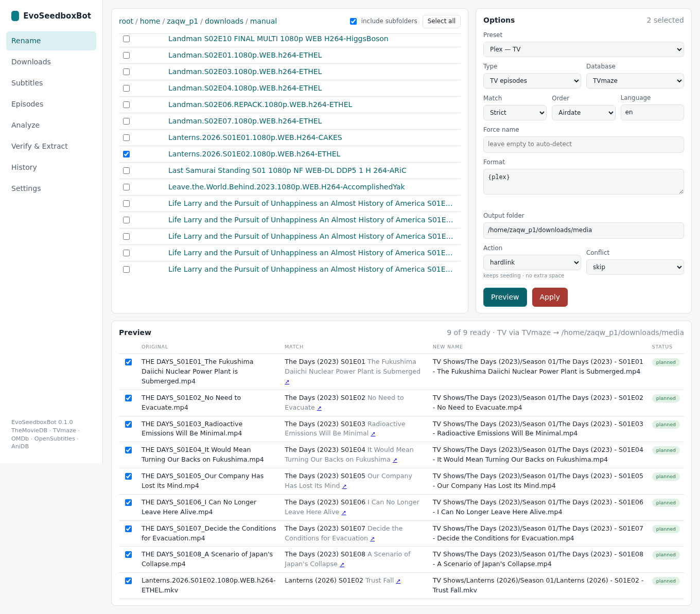Check Lanterns.2026.S01E01 CAKES file

126,137
